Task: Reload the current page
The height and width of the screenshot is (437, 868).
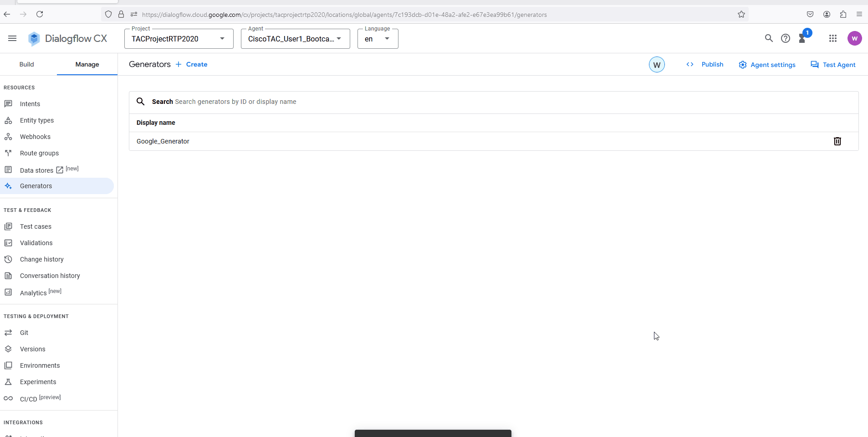Action: point(40,14)
